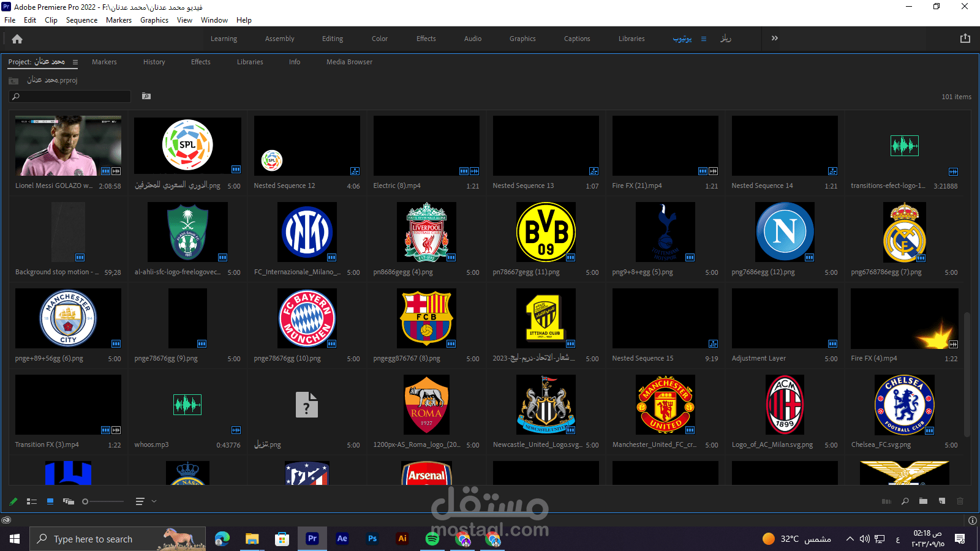Open the Sort Icons menu

(140, 501)
